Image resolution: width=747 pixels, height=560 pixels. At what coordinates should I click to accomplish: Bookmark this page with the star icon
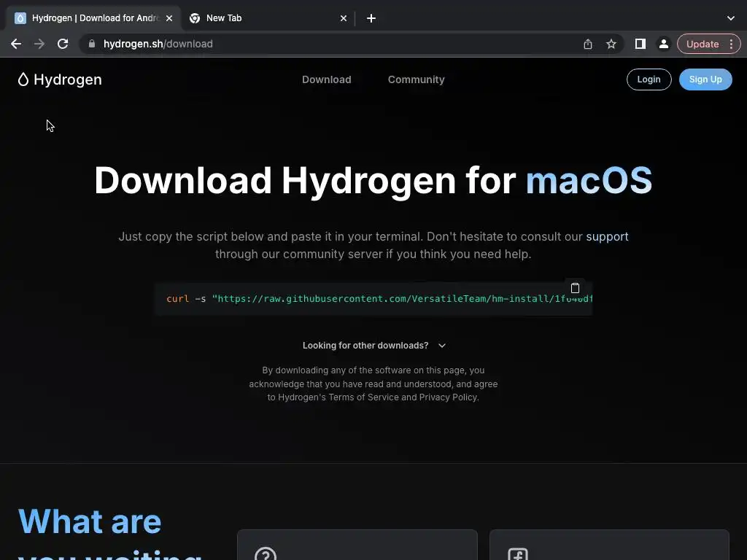pos(611,44)
